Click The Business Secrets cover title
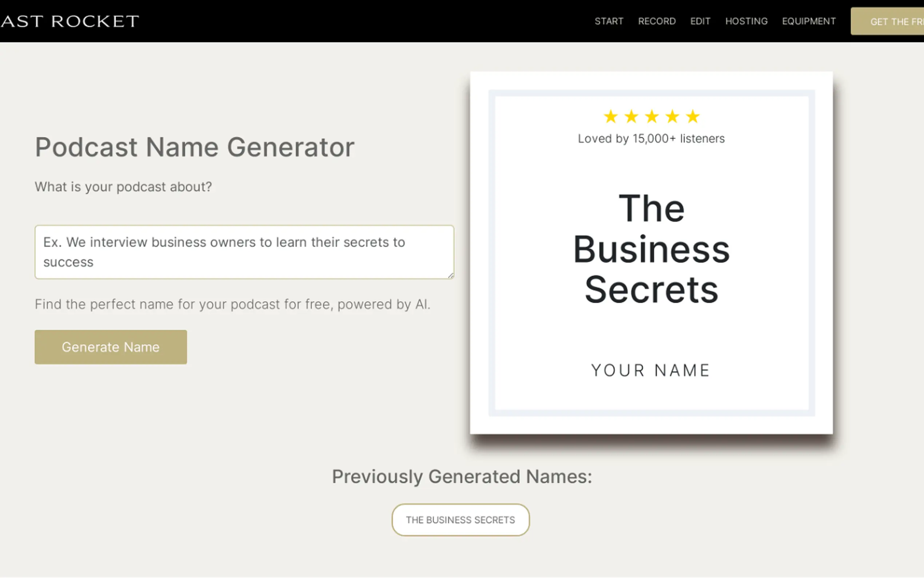The width and height of the screenshot is (924, 578). point(651,249)
